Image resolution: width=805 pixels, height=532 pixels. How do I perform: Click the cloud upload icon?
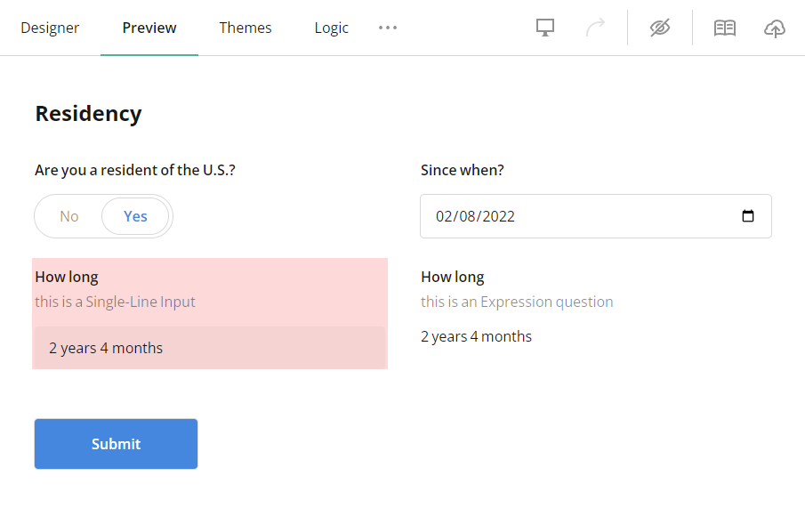tap(775, 28)
